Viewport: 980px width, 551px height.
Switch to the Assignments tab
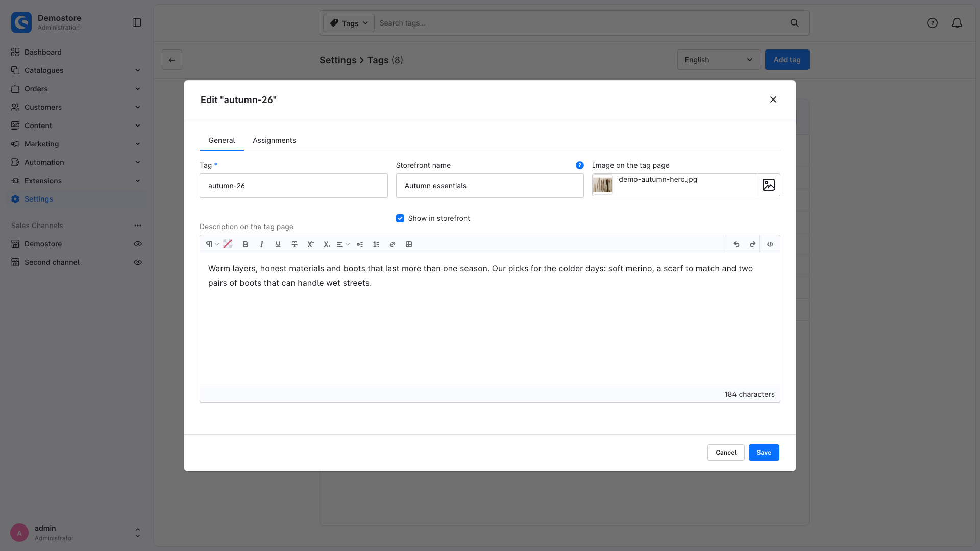pyautogui.click(x=274, y=140)
